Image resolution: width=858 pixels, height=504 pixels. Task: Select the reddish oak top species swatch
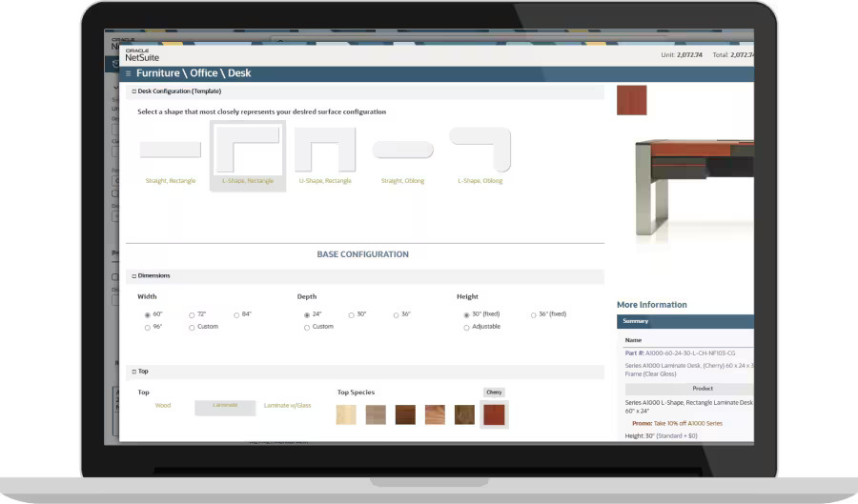click(435, 414)
